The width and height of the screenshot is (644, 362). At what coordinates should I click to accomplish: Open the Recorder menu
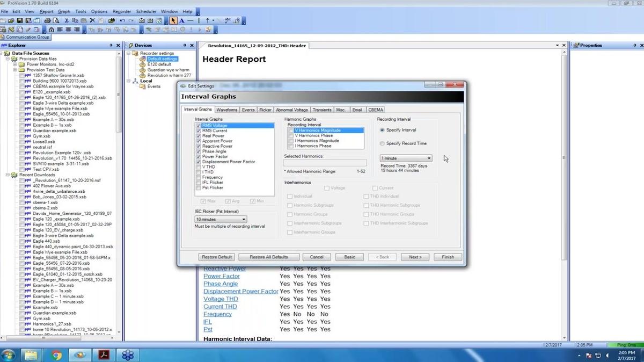[x=121, y=11]
